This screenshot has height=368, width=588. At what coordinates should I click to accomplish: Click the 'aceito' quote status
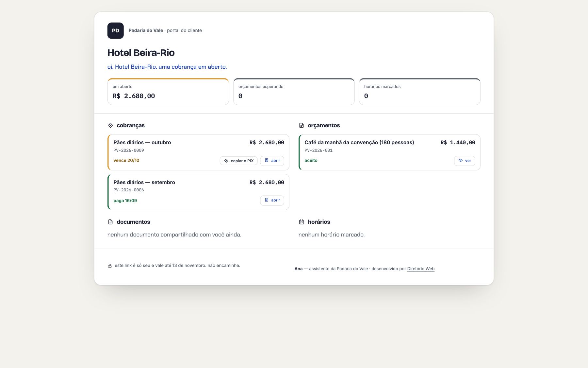click(x=311, y=160)
